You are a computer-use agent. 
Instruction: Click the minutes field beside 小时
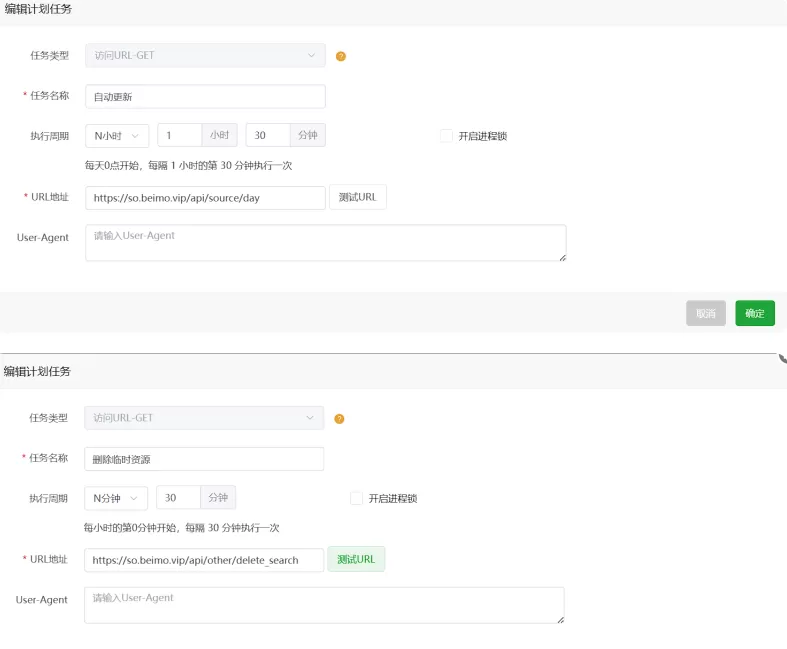[x=268, y=135]
